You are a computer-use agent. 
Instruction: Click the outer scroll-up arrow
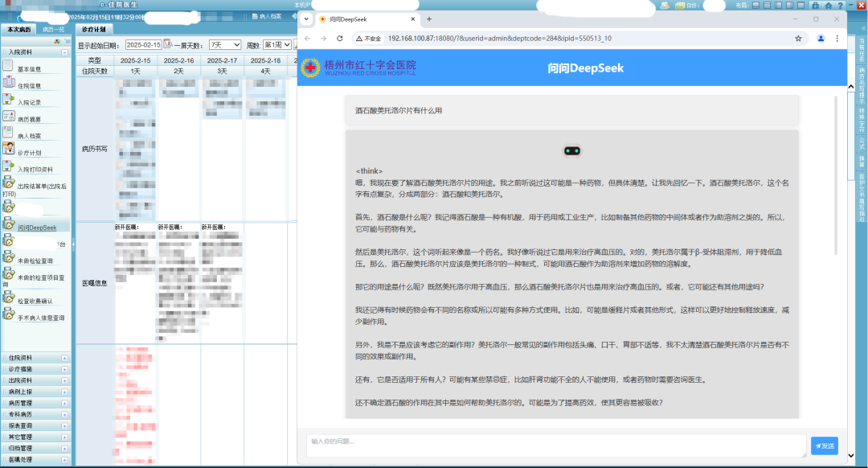851,87
